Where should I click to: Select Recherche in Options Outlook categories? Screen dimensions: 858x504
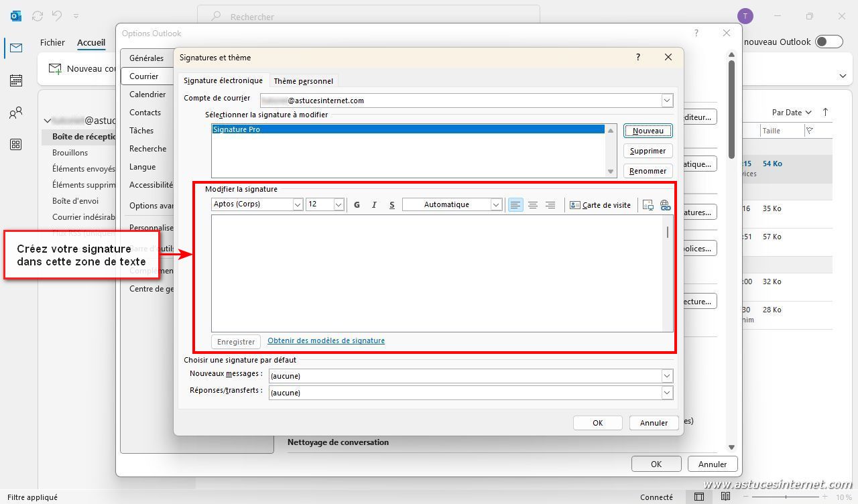click(148, 149)
